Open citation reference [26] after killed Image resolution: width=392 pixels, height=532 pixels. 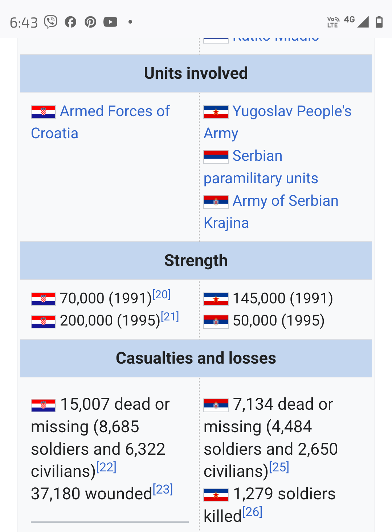pyautogui.click(x=252, y=512)
